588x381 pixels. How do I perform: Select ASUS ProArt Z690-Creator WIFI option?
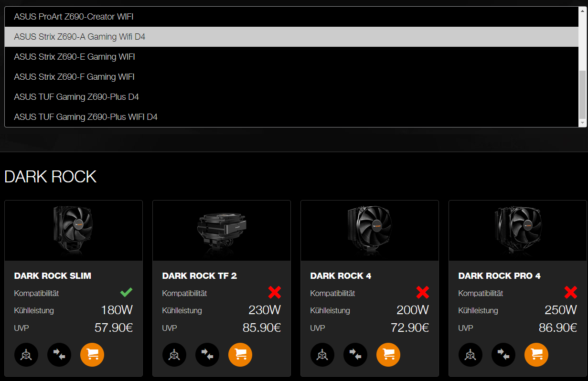pyautogui.click(x=291, y=17)
